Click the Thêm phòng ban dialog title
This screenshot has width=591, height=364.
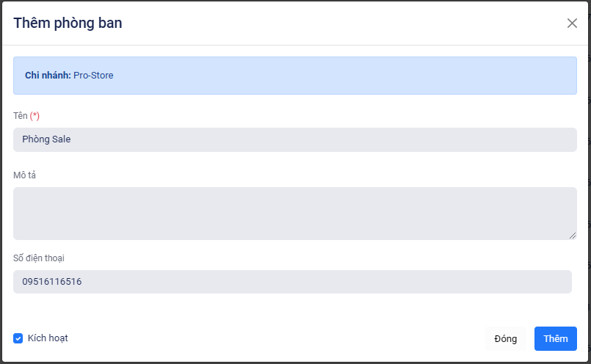coord(68,23)
